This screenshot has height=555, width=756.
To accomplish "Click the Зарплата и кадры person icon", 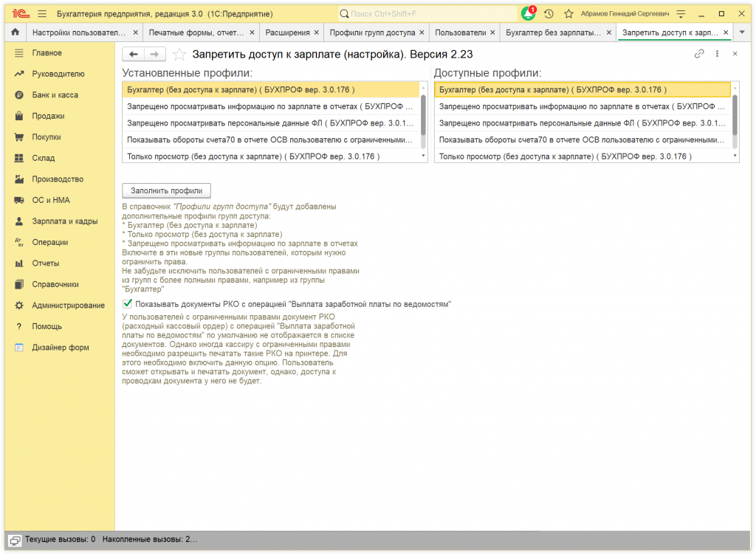I will click(x=18, y=221).
